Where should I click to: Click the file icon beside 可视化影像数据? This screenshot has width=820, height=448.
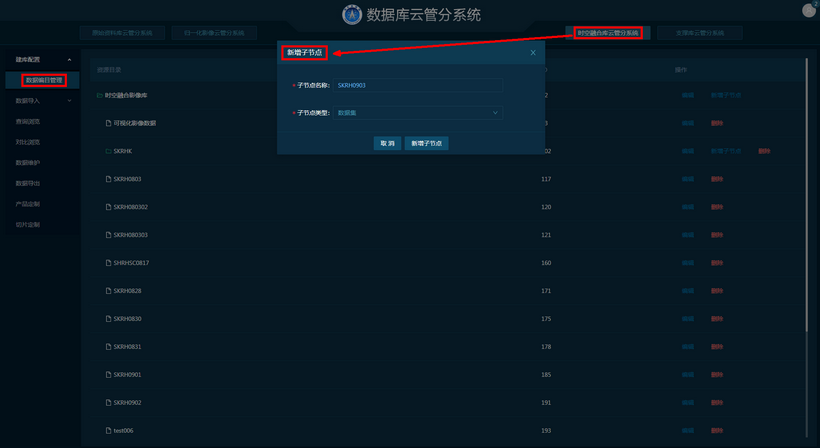(x=109, y=123)
